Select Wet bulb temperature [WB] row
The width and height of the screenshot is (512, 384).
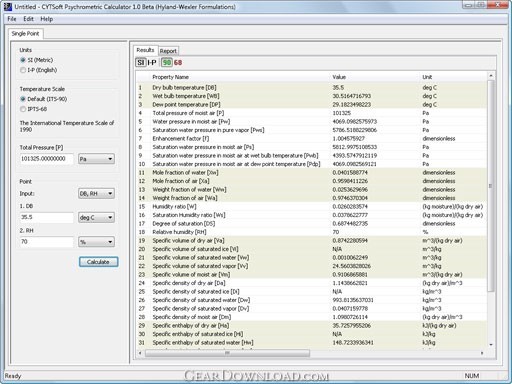[x=312, y=96]
